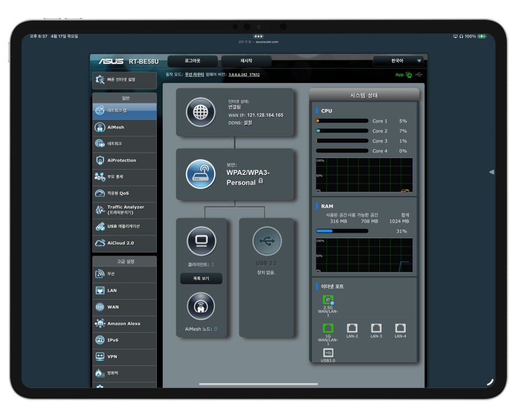517x420 pixels.
Task: Click the AiMesh node icon in network map
Action: [x=201, y=307]
